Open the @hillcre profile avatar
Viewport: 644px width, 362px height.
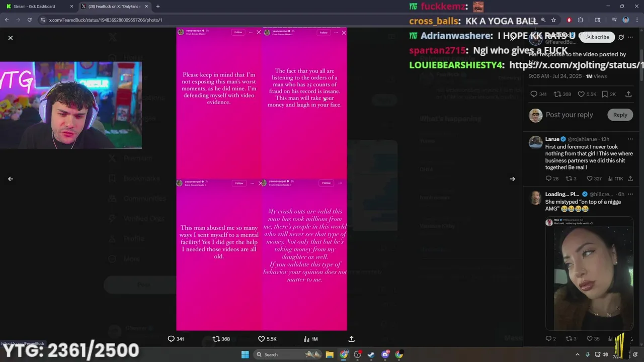click(x=535, y=197)
